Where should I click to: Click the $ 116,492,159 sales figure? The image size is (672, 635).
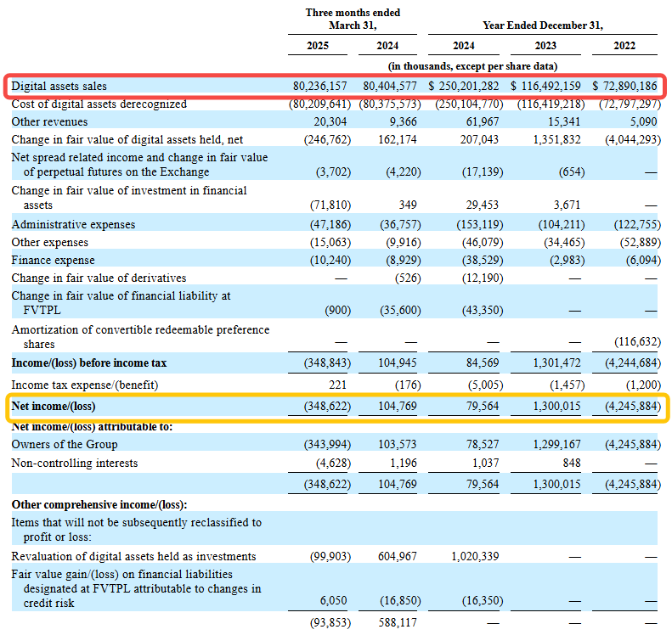[x=545, y=86]
